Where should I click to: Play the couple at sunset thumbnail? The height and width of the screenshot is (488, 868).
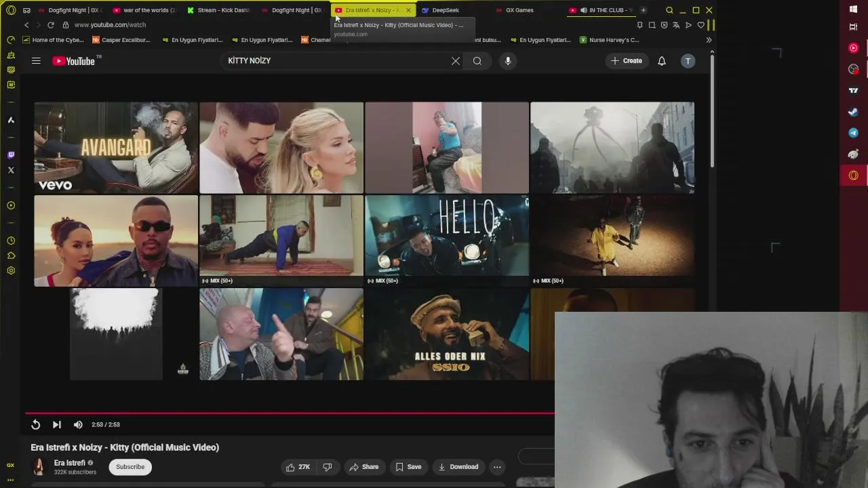click(116, 241)
